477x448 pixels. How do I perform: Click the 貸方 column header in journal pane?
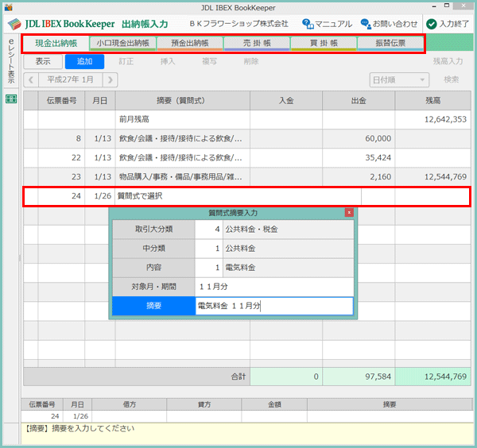(204, 404)
